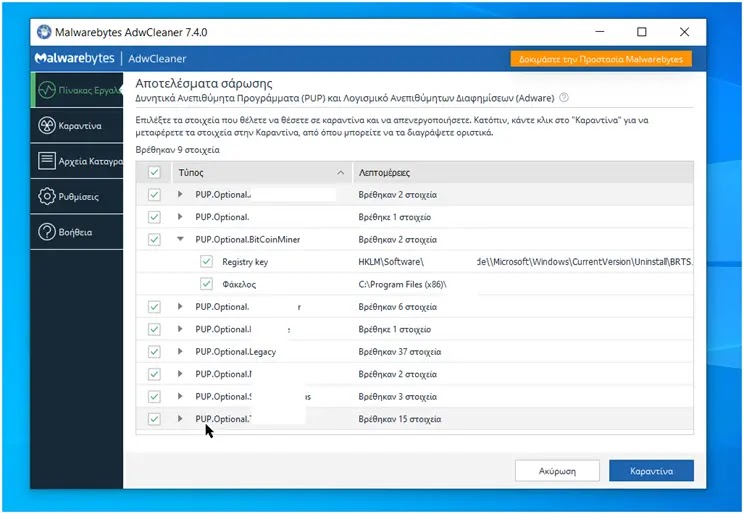Minimize the AdwCleaner window
744x514 pixels.
pyautogui.click(x=600, y=32)
